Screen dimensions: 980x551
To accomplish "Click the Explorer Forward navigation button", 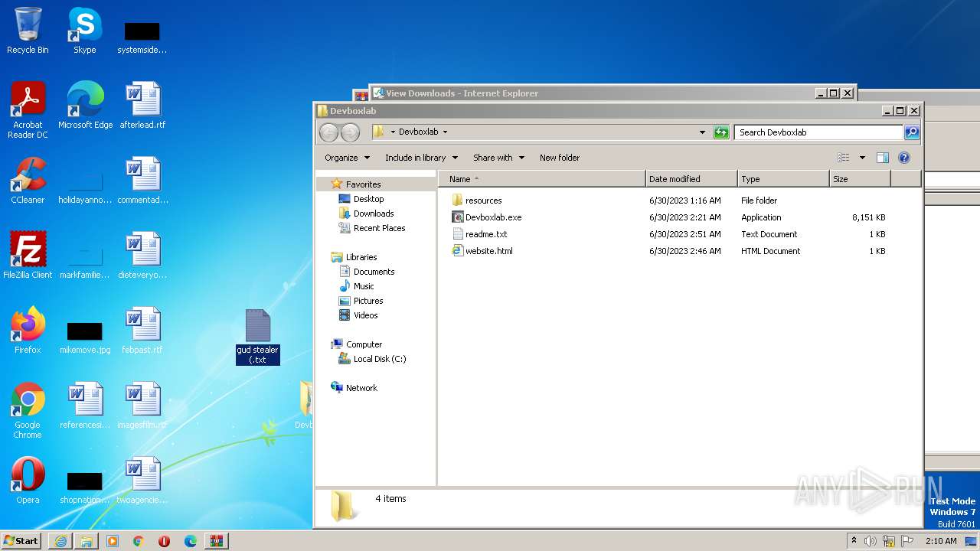I will tap(350, 132).
